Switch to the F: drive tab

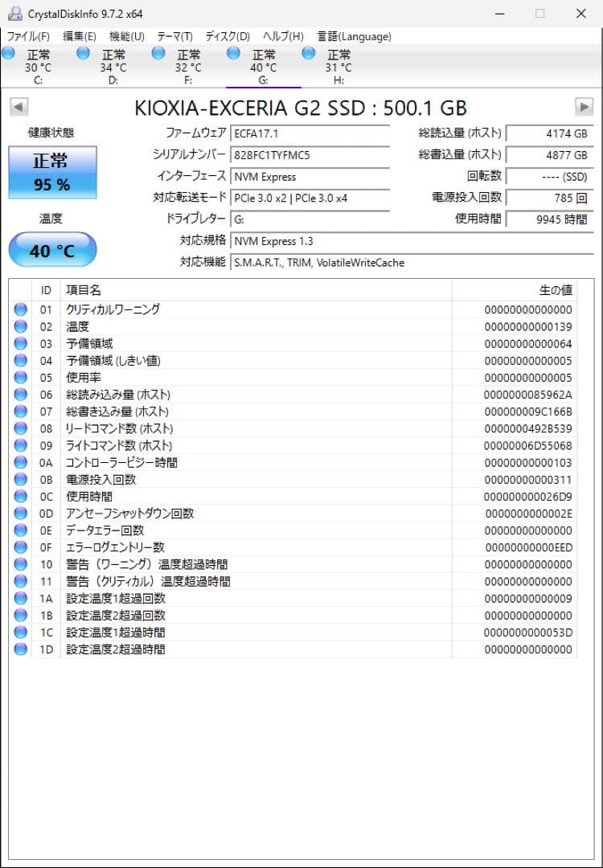[188, 67]
